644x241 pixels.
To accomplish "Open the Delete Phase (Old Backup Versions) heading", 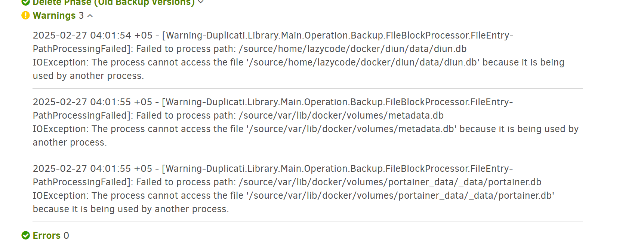I will [114, 3].
